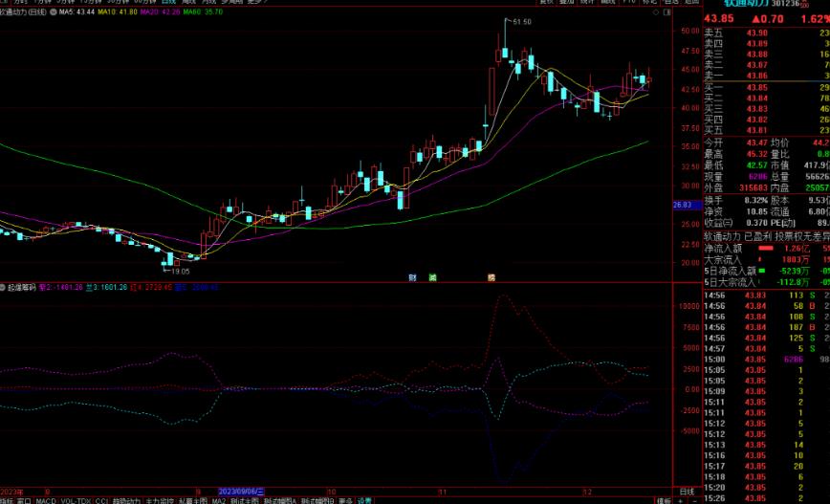Screen dimensions: 830x504
Task: Click the square window icon at chart top-right
Action: pyautogui.click(x=667, y=12)
